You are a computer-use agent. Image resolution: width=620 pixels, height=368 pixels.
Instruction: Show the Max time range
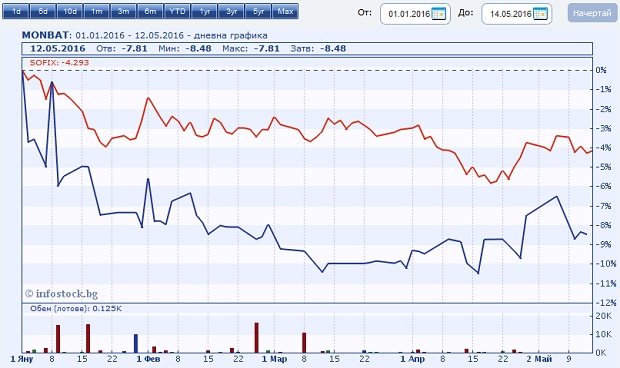click(285, 11)
